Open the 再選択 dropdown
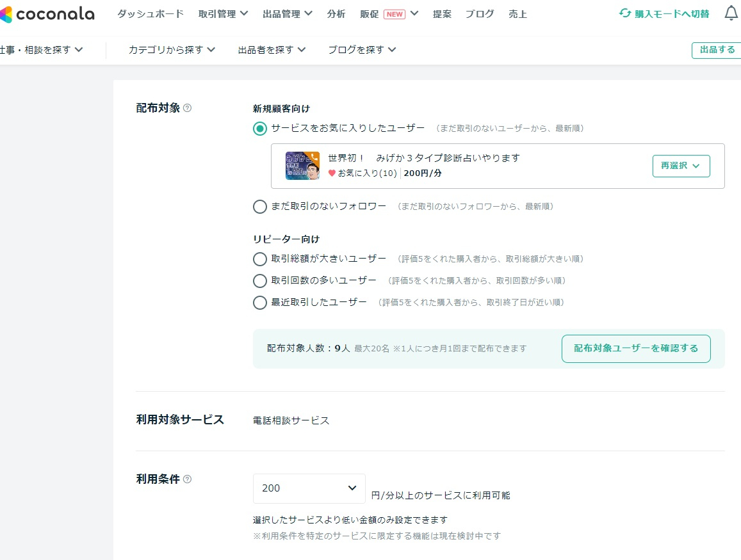The width and height of the screenshot is (741, 560). click(x=681, y=166)
